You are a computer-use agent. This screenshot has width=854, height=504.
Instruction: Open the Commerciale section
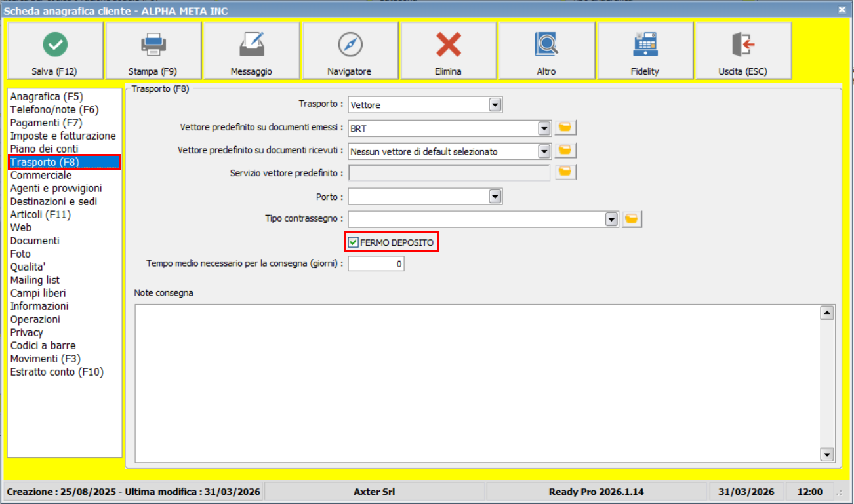click(x=64, y=175)
